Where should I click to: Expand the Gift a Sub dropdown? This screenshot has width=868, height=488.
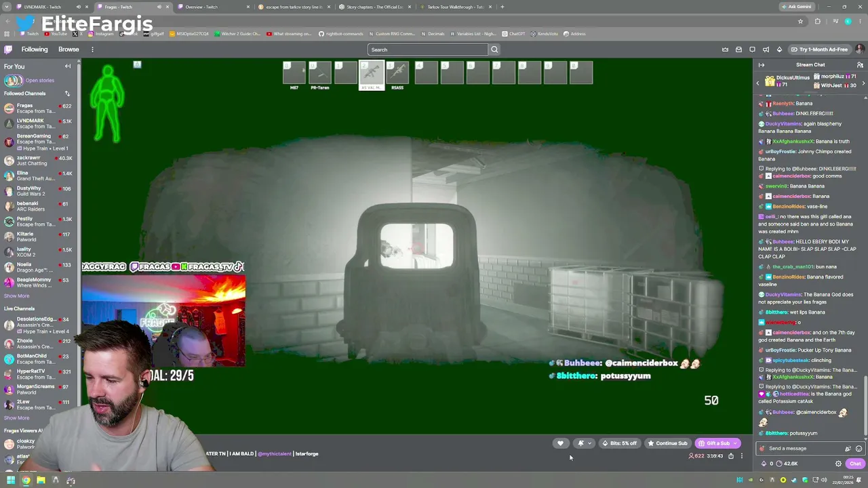coord(735,443)
